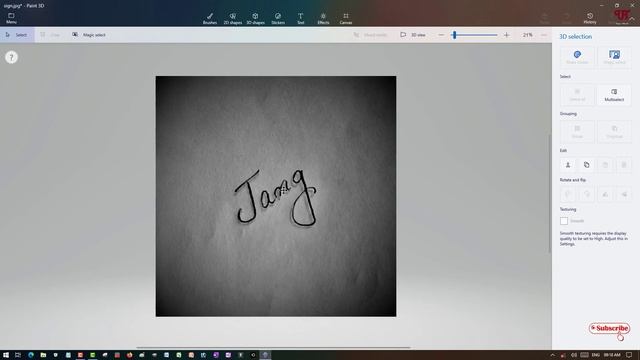This screenshot has width=640, height=360.
Task: Select the Text tool
Action: pos(300,18)
